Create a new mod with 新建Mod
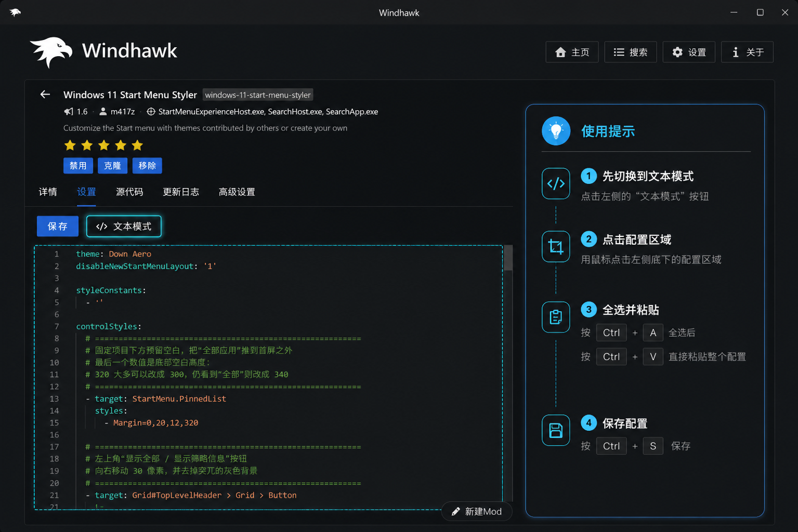 coord(477,512)
